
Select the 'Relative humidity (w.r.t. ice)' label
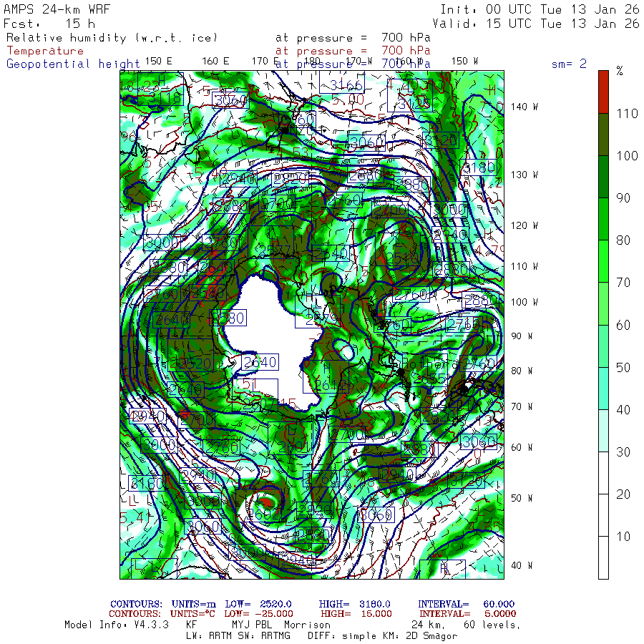click(112, 38)
